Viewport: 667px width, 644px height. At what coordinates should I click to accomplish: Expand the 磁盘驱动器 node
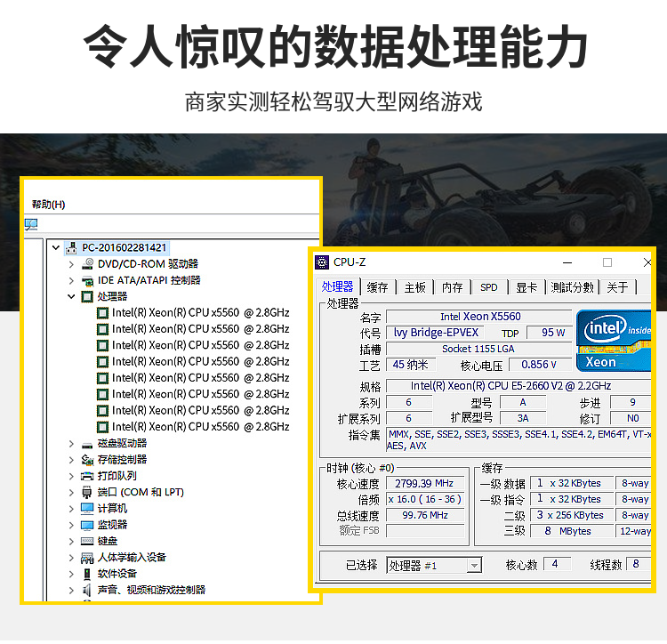[x=71, y=444]
